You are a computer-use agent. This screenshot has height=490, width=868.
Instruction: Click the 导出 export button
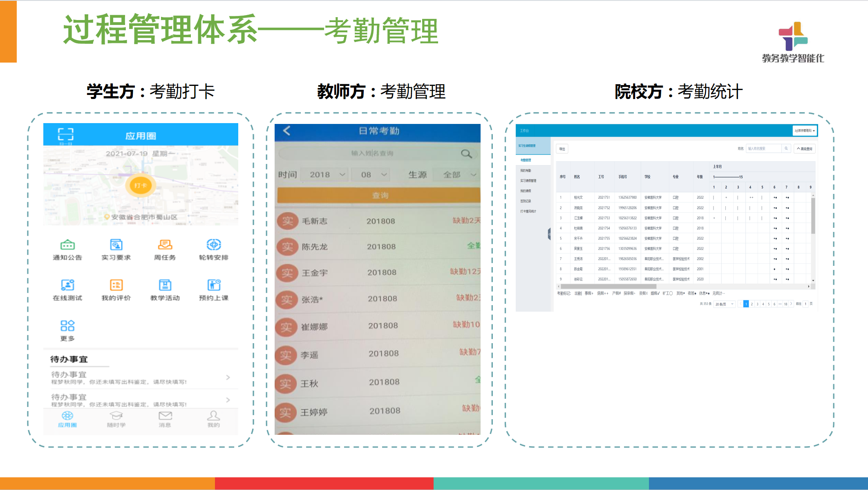coord(562,149)
